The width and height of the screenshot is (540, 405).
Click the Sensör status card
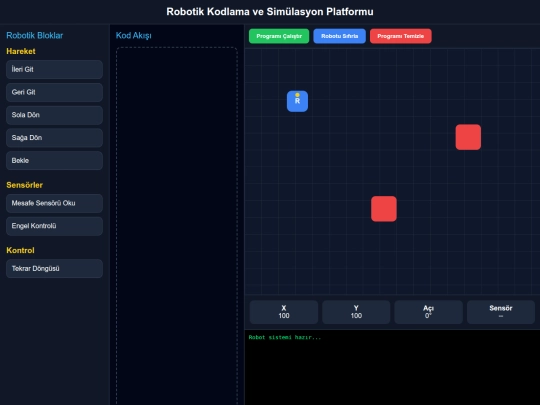point(501,312)
